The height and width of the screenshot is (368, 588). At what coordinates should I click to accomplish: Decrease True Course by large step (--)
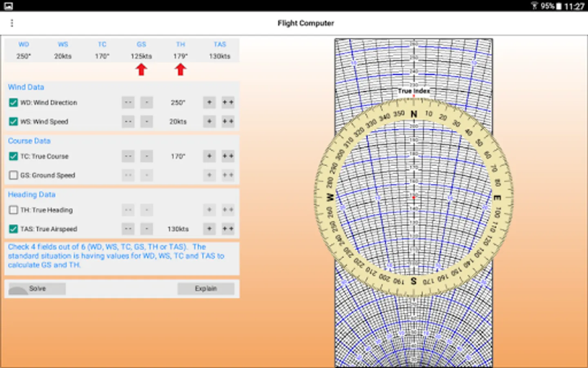pos(128,156)
